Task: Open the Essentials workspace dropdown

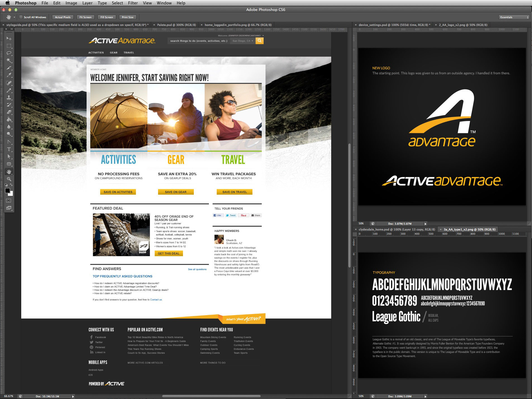Action: pyautogui.click(x=514, y=17)
